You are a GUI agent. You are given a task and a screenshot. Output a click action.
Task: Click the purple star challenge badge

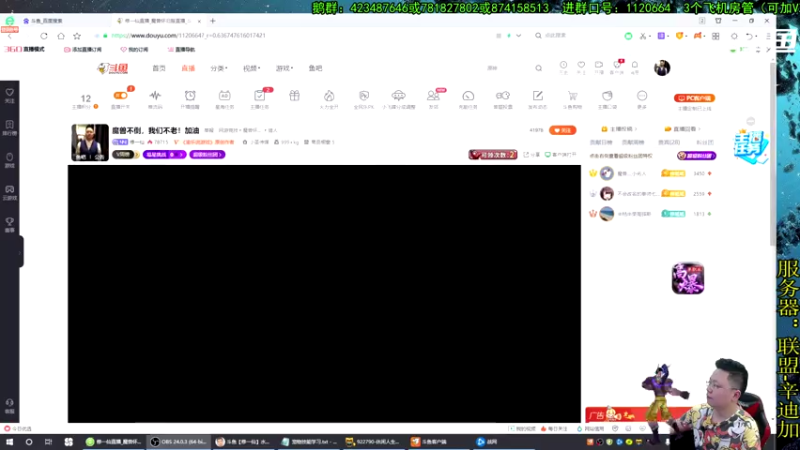click(164, 155)
